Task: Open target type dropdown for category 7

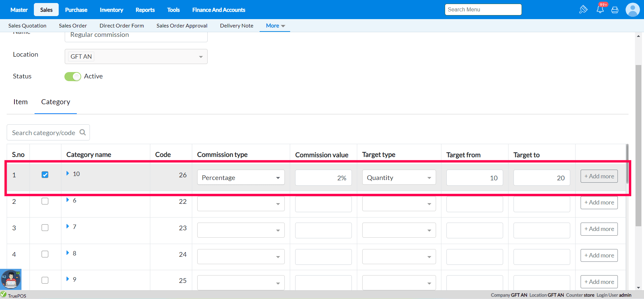Action: (399, 230)
